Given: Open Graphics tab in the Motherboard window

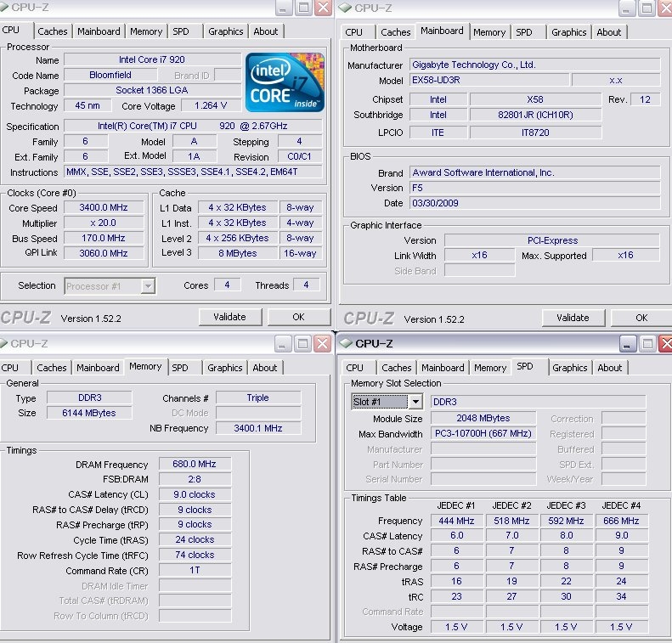Looking at the screenshot, I should click(x=568, y=32).
